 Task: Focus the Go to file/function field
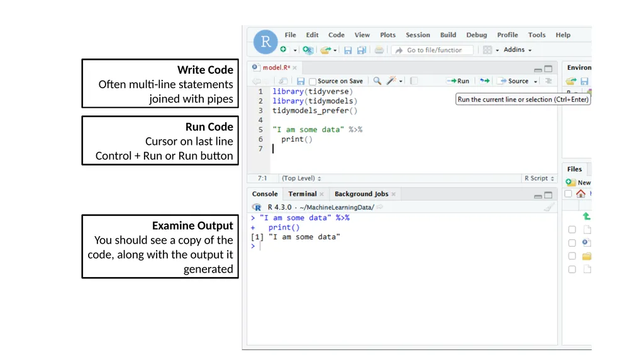click(x=433, y=50)
